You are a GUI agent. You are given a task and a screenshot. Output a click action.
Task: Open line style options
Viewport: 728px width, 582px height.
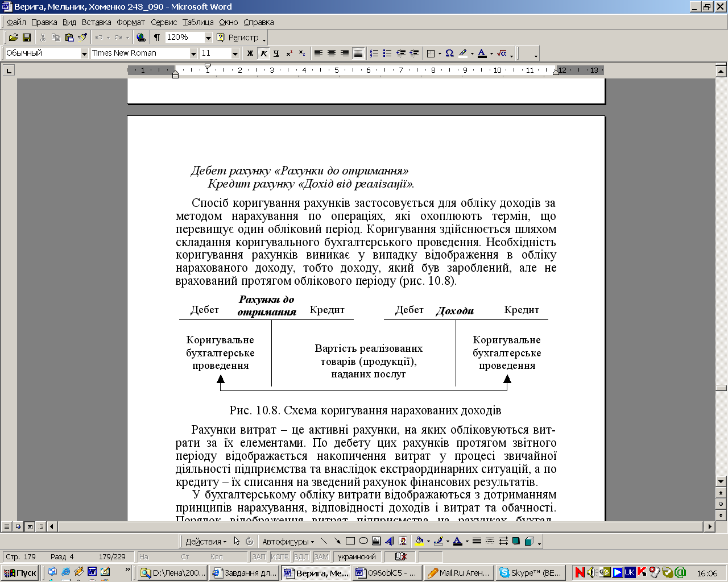point(477,541)
